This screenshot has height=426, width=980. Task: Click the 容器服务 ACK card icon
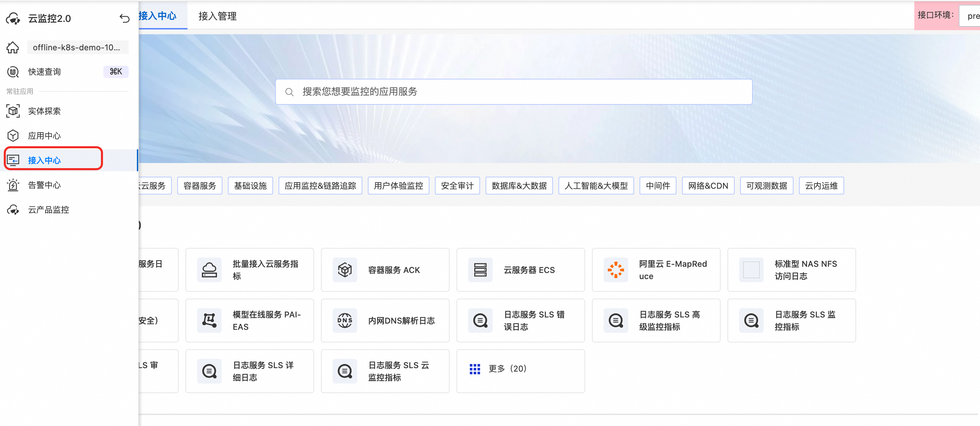tap(345, 270)
